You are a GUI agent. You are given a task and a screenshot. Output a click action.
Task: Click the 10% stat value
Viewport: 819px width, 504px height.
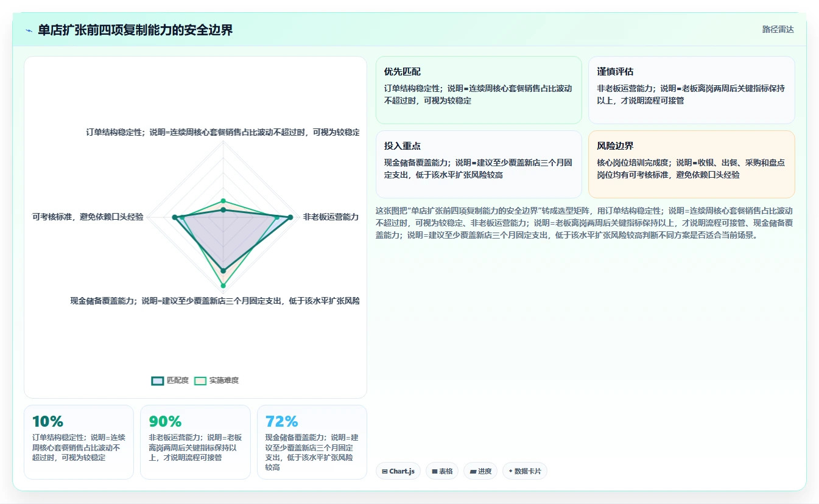tap(47, 421)
